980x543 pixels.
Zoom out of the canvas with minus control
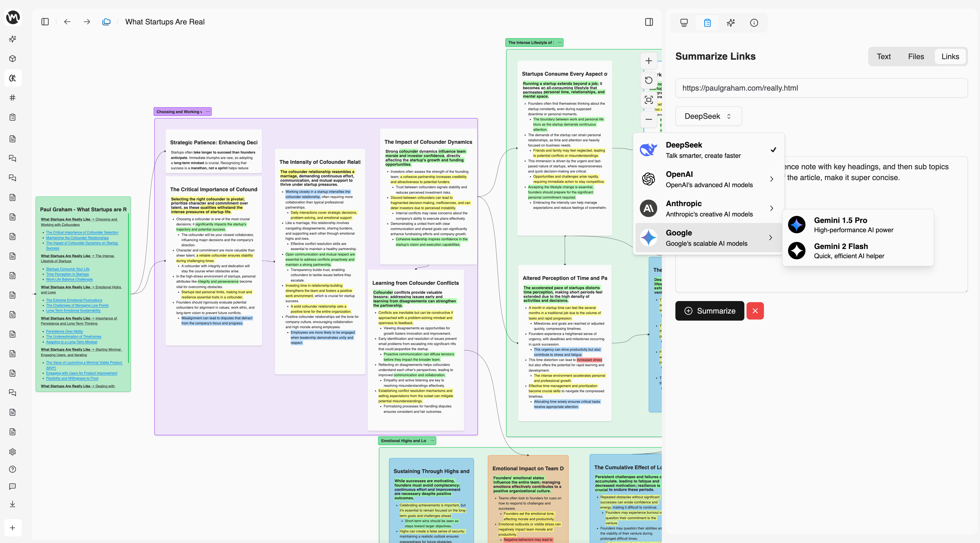click(x=649, y=119)
